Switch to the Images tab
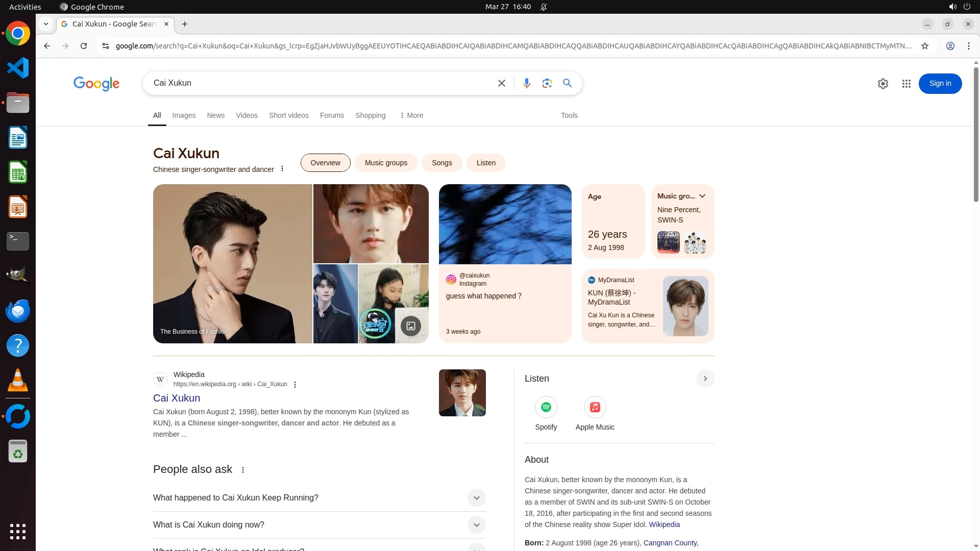This screenshot has height=551, width=980. tap(184, 115)
